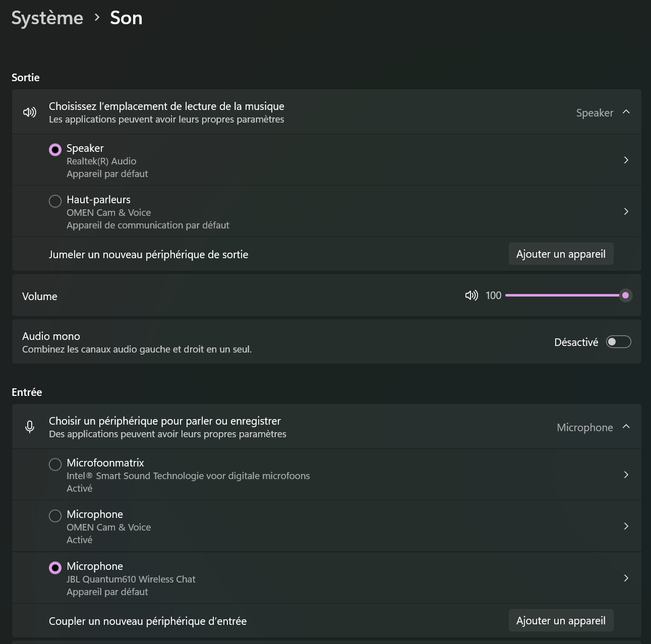Click Ajouter un appareil for input
Image resolution: width=651 pixels, height=644 pixels.
[x=561, y=621]
